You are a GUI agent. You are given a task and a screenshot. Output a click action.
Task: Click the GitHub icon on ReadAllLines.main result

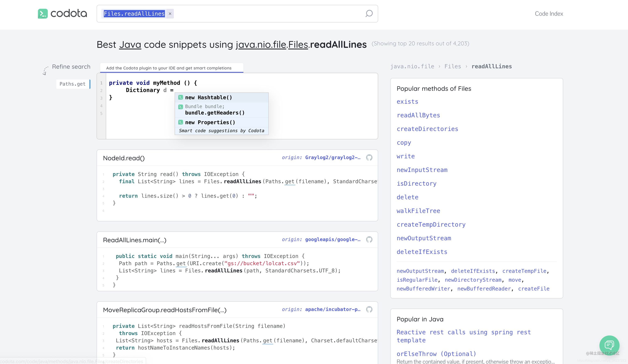pos(369,240)
